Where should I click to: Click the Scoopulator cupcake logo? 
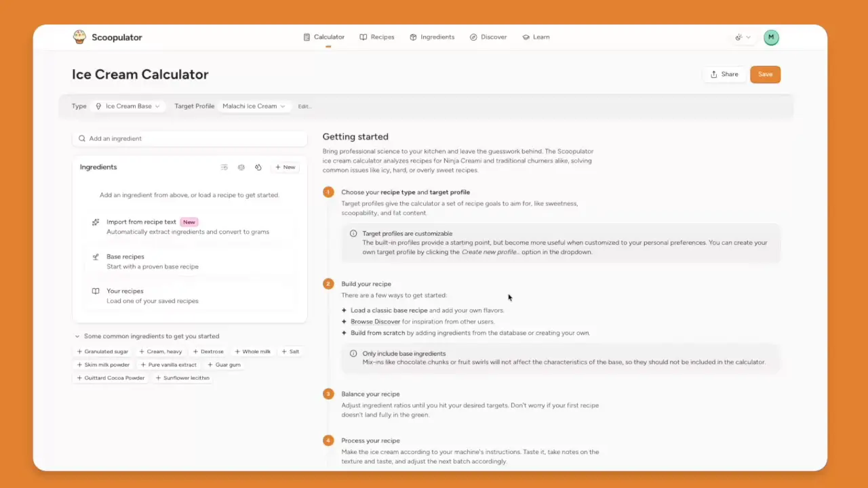pyautogui.click(x=80, y=37)
